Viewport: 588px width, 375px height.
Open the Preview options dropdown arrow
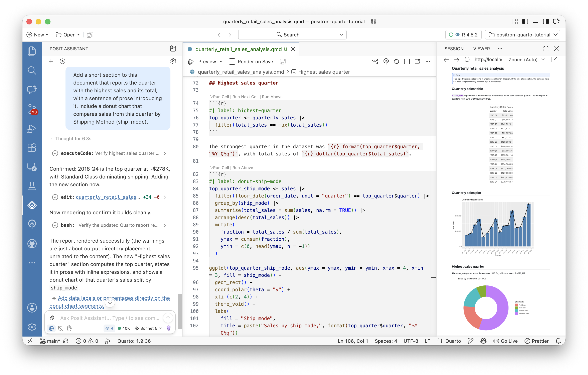[221, 62]
